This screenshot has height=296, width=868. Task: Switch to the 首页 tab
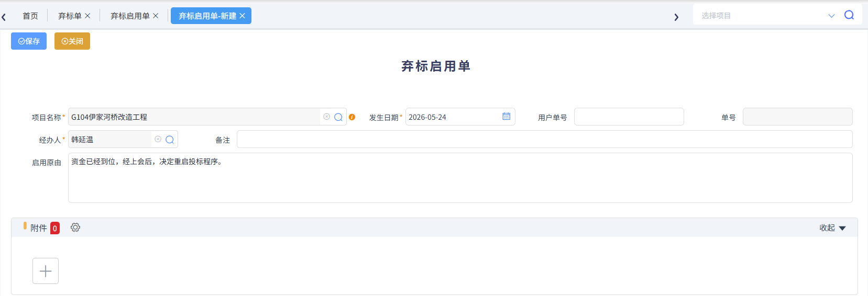[x=30, y=16]
